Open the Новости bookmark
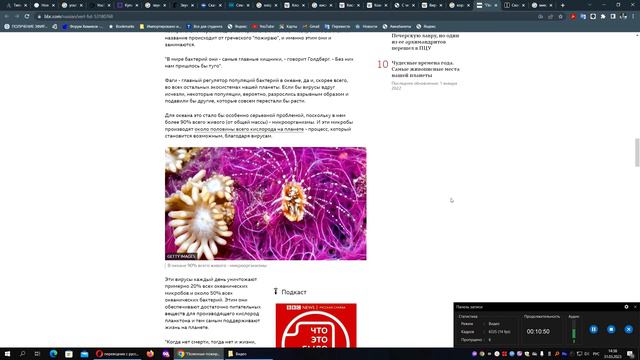Viewport: 640px width, 360px height. coord(367,26)
